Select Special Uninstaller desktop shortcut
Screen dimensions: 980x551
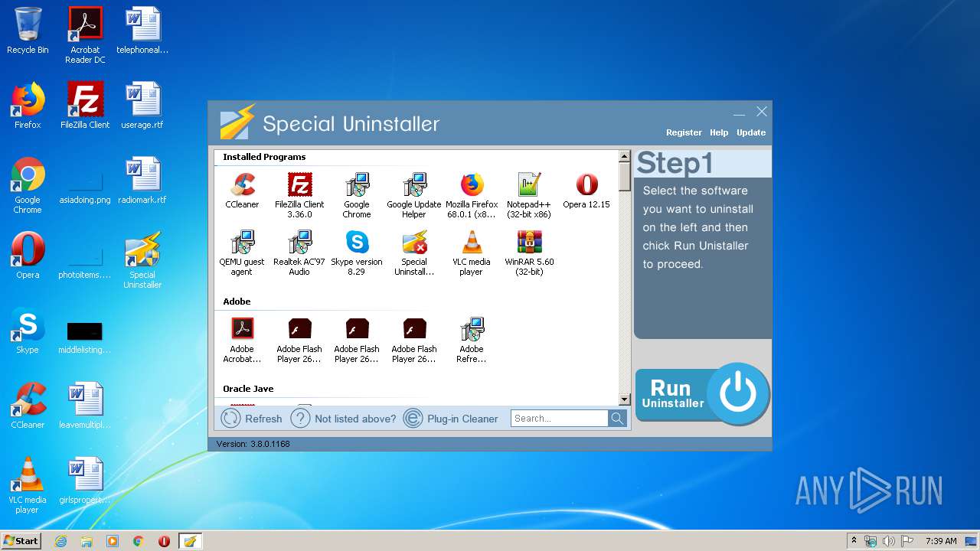tap(142, 260)
